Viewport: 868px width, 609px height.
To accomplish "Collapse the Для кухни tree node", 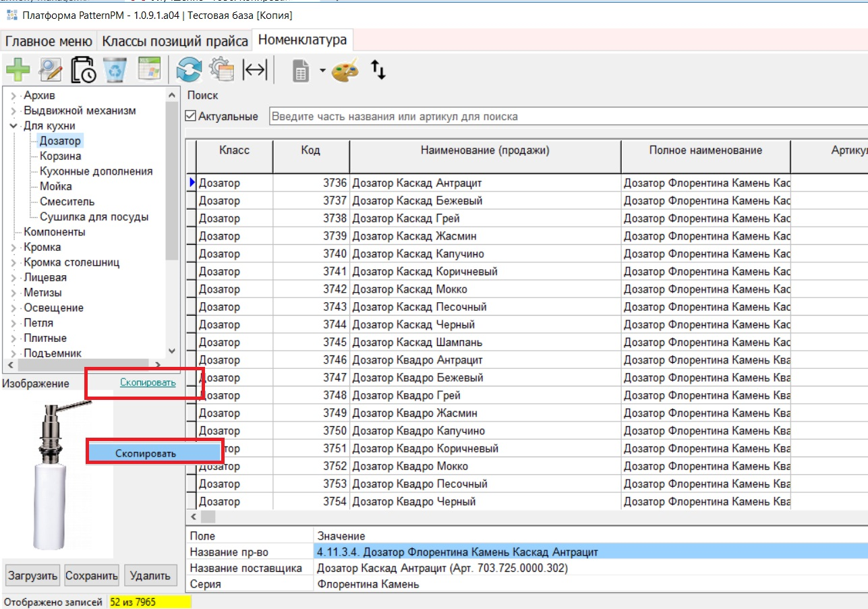I will tap(13, 125).
